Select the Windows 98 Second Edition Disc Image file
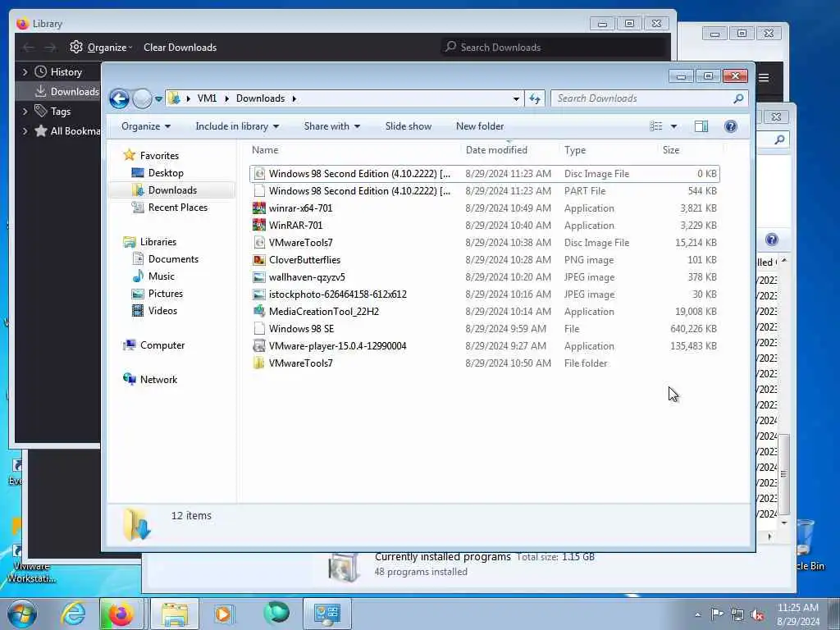The width and height of the screenshot is (840, 630). click(x=484, y=174)
